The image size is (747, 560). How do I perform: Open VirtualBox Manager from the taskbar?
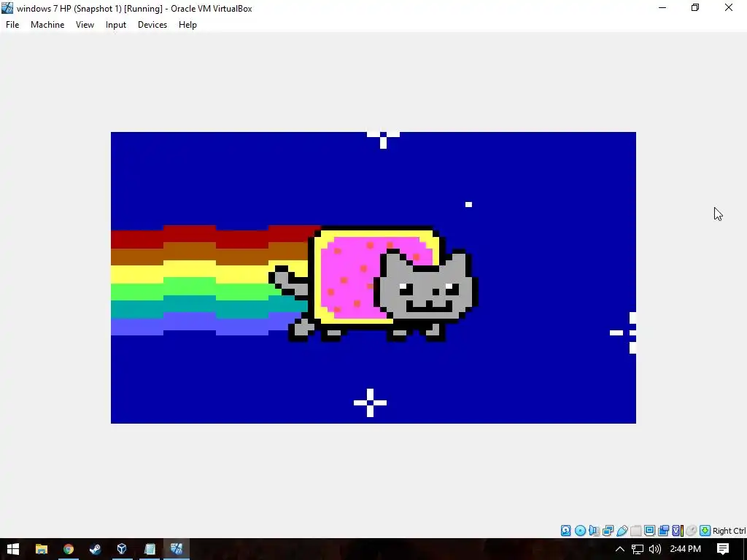pyautogui.click(x=122, y=549)
